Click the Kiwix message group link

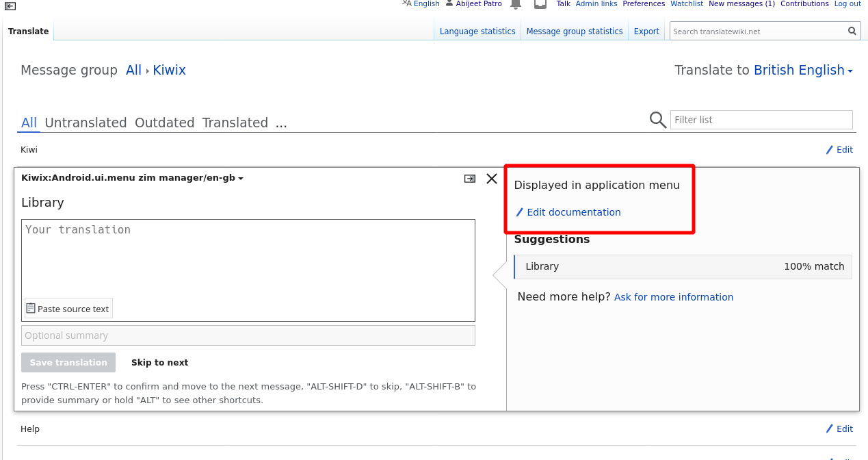[169, 70]
